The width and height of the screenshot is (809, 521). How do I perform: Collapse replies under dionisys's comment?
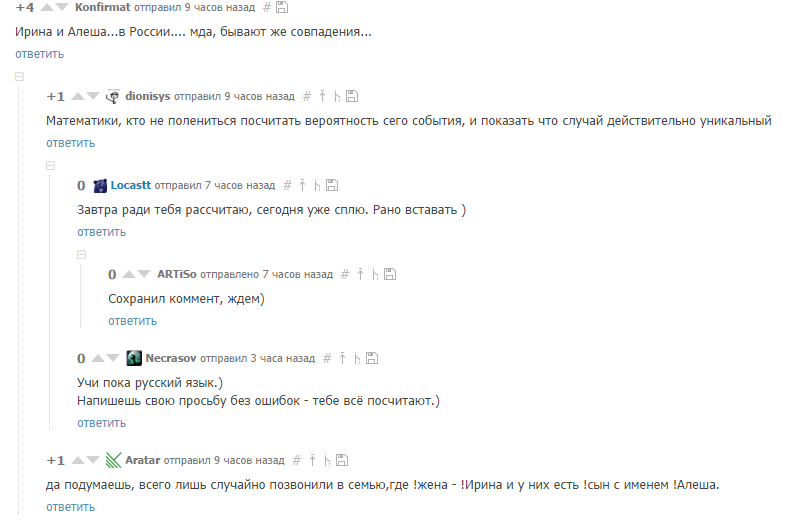click(x=51, y=166)
